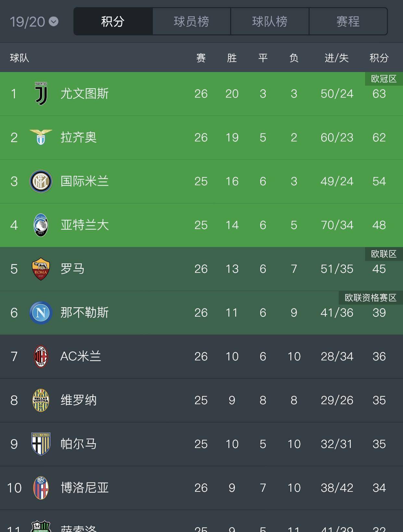This screenshot has height=532, width=403.
Task: Select the 博洛尼亚 standings row
Action: point(201,488)
